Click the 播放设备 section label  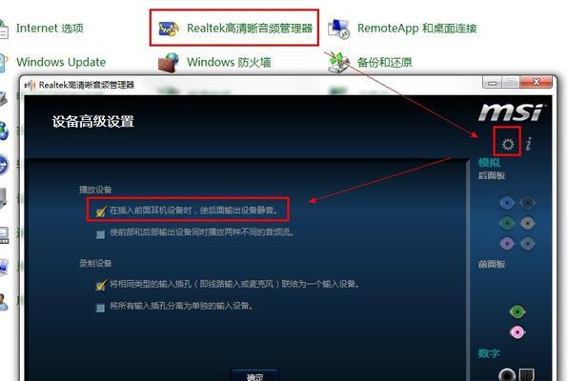(x=95, y=190)
